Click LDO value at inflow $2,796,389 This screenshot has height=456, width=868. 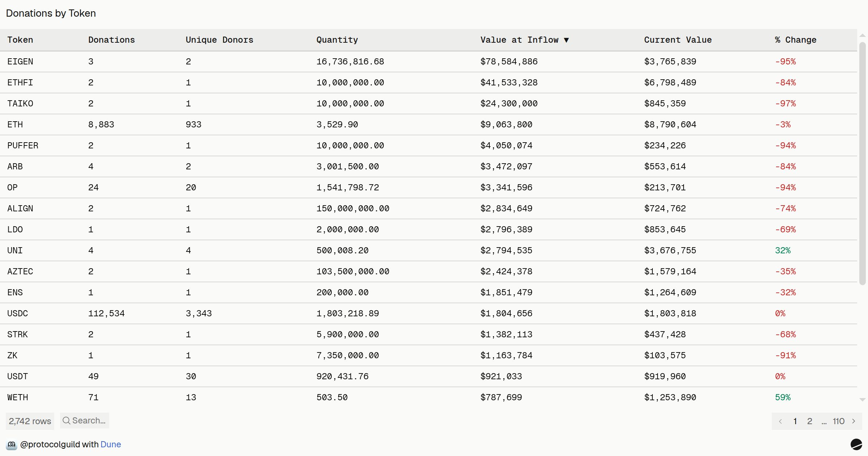(506, 229)
